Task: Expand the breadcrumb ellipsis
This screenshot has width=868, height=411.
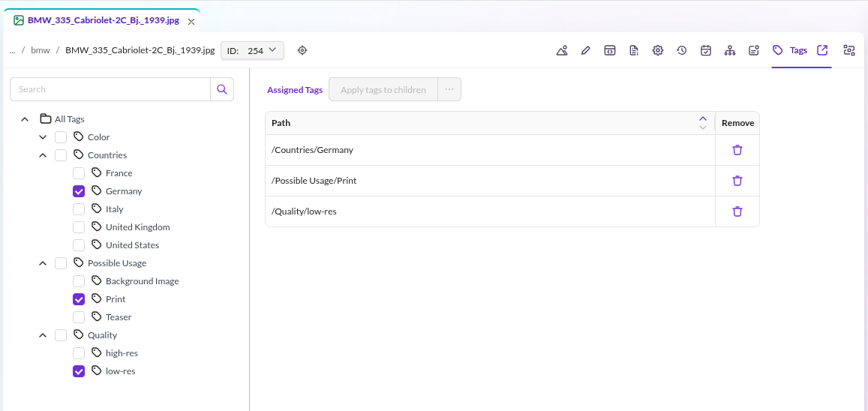Action: (x=12, y=50)
